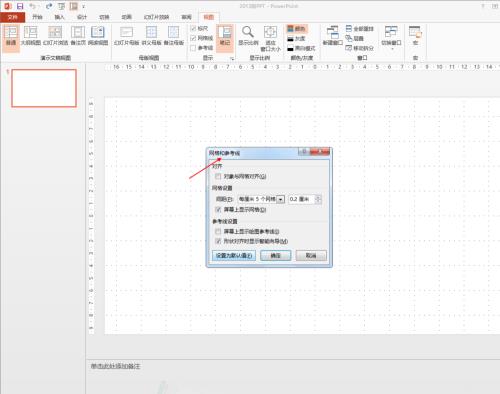500x394 pixels.
Task: Open the 间距 grid spacing dropdown
Action: tap(281, 199)
